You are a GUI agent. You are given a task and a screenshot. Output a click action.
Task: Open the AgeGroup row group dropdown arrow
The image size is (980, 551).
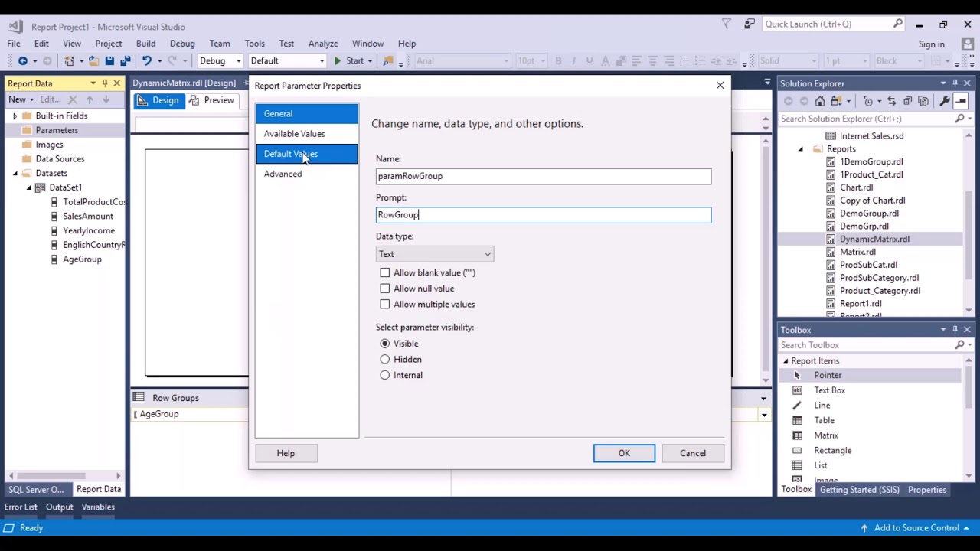pos(763,415)
